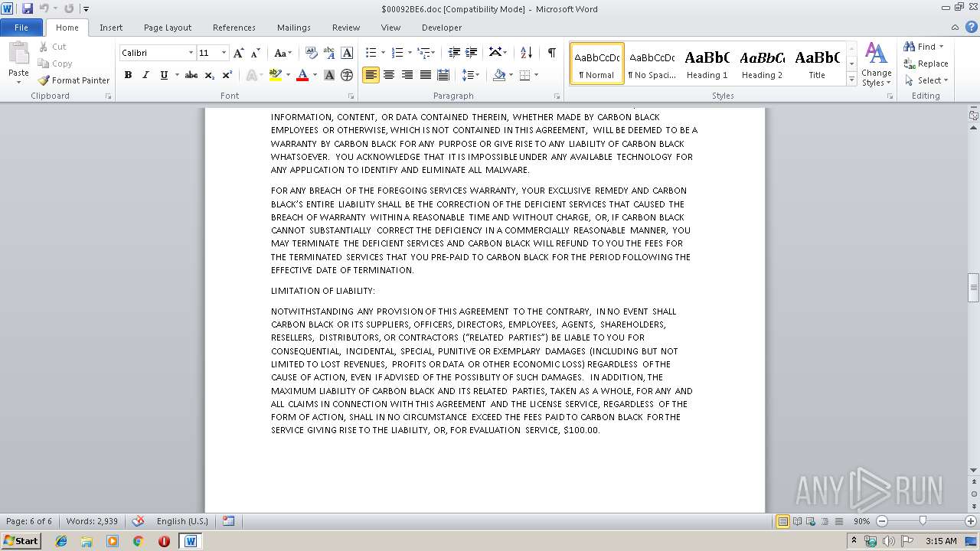
Task: Switch to the Page Layout tab
Action: point(168,28)
